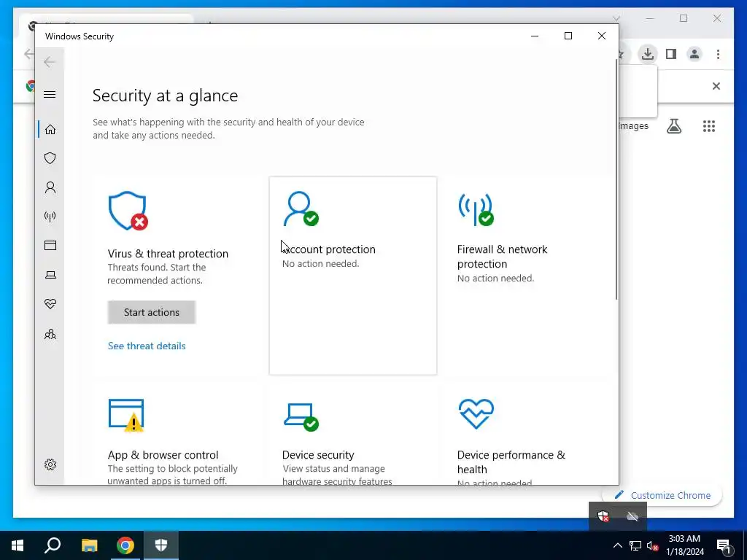Open Chrome three-dot menu
This screenshot has width=747, height=560.
coord(718,54)
